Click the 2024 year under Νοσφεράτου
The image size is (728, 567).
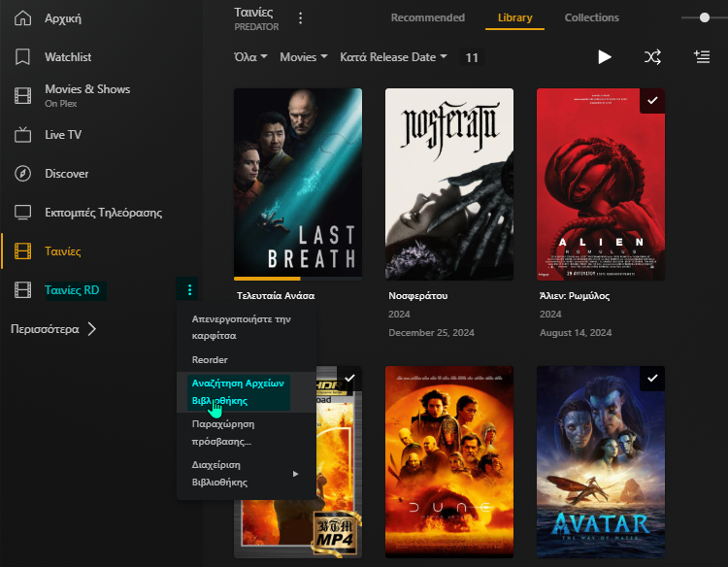point(399,315)
